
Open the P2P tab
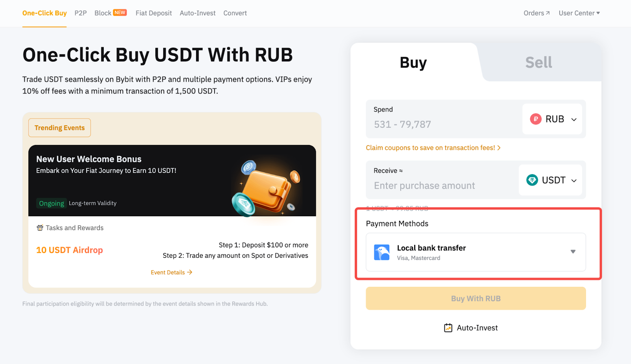[x=80, y=13]
